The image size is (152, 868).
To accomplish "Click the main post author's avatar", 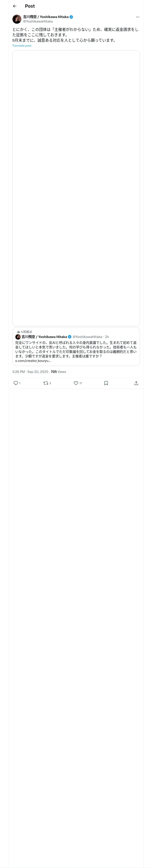I will [17, 19].
